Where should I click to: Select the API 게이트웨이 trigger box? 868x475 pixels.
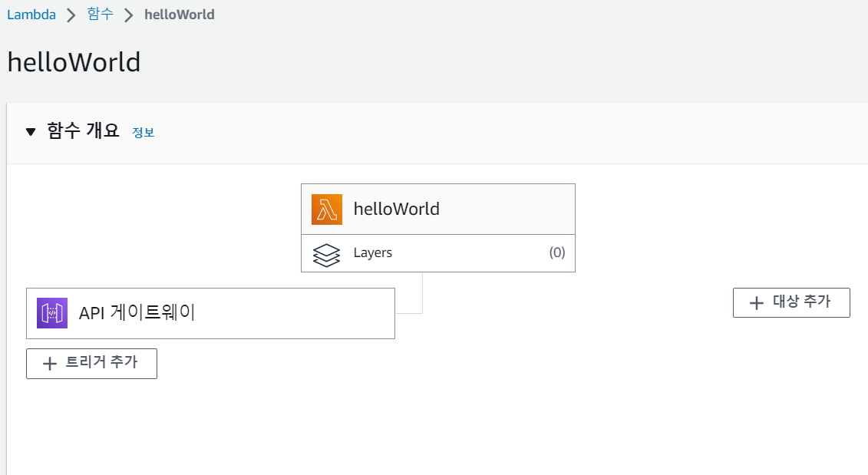click(210, 313)
